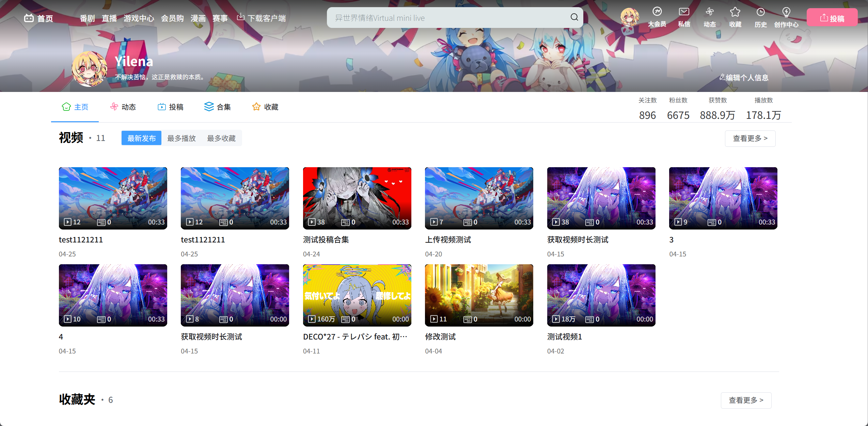Viewport: 868px width, 426px height.
Task: Select 最新发布 sort option
Action: (141, 138)
